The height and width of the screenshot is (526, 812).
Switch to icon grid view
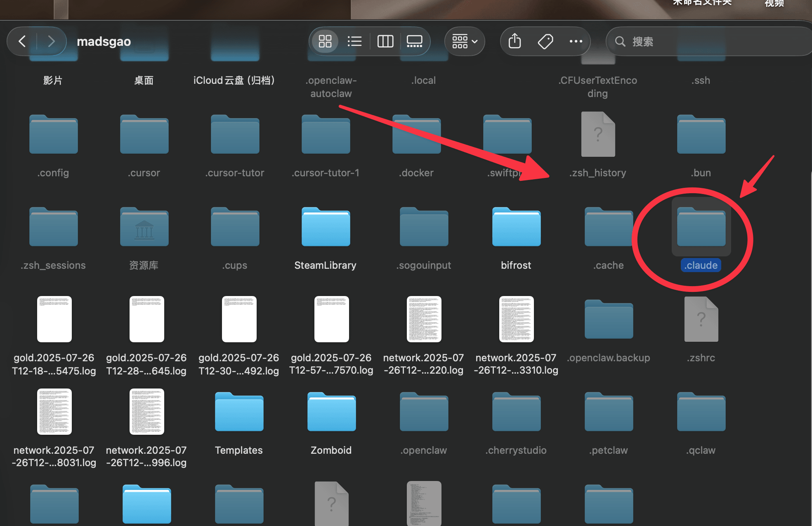click(325, 41)
